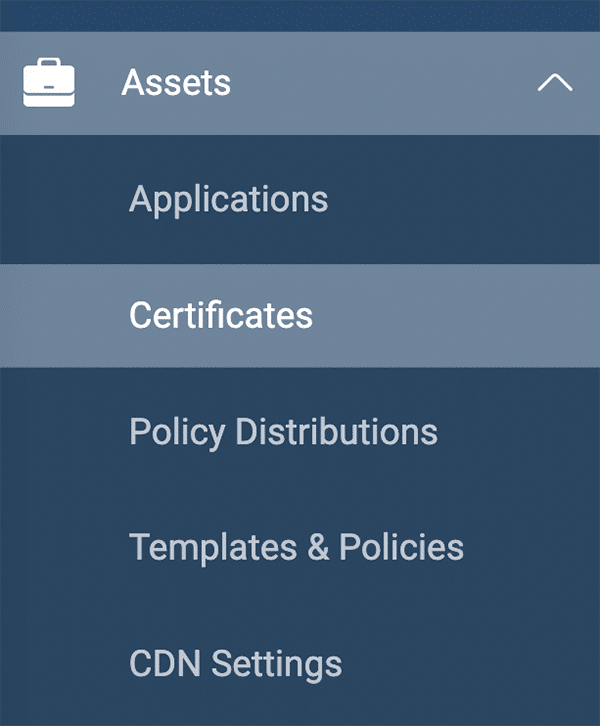The width and height of the screenshot is (600, 726).
Task: Click the Assets label text
Action: click(x=176, y=83)
